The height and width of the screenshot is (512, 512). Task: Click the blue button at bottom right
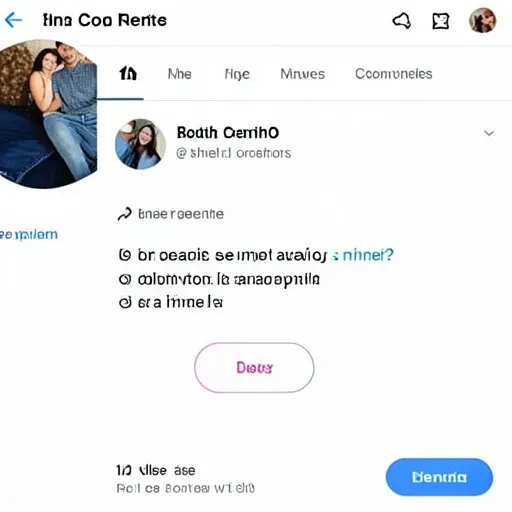tap(439, 477)
